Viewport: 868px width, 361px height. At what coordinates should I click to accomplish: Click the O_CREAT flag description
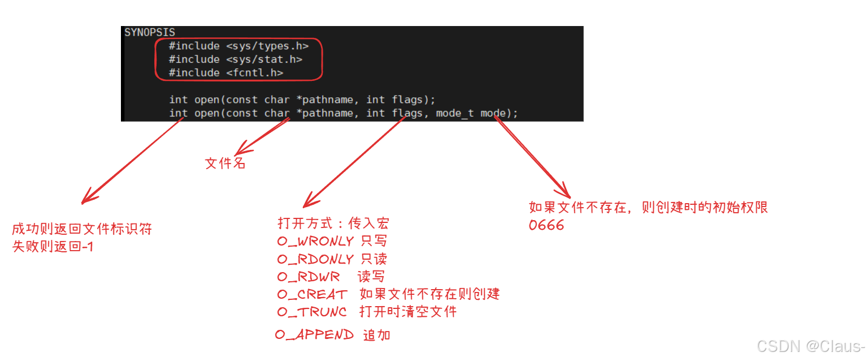click(389, 294)
